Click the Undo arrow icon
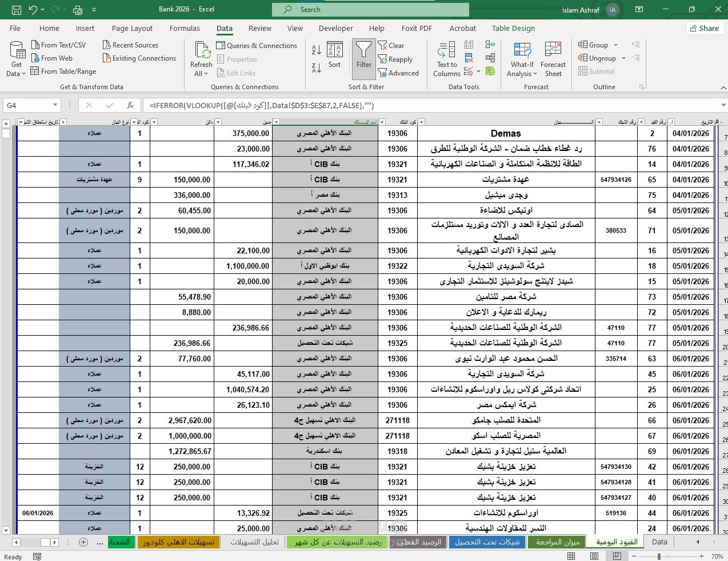The width and height of the screenshot is (728, 561). 33,10
